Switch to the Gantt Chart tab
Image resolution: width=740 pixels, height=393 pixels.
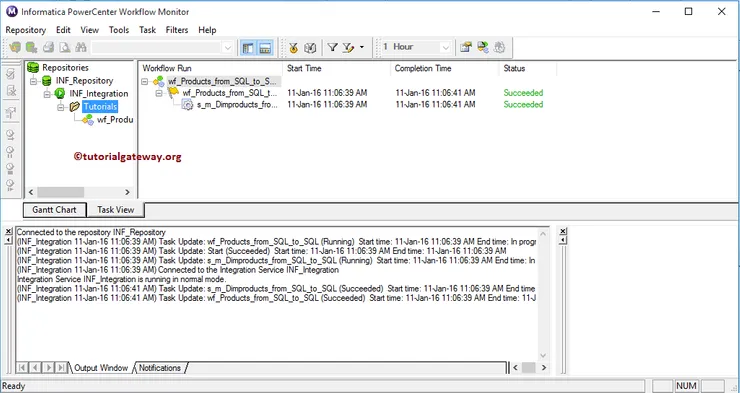pos(54,210)
